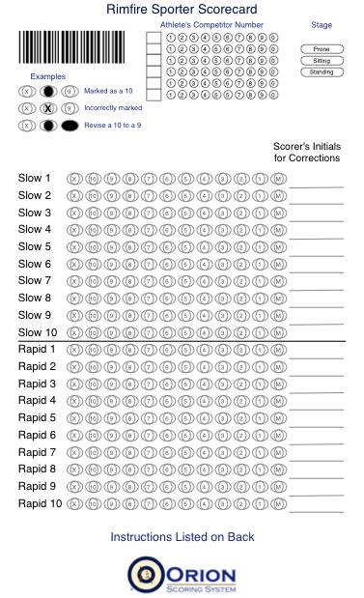The width and height of the screenshot is (364, 598).
Task: Mark the 5 bubble for Slow 8
Action: (x=185, y=299)
